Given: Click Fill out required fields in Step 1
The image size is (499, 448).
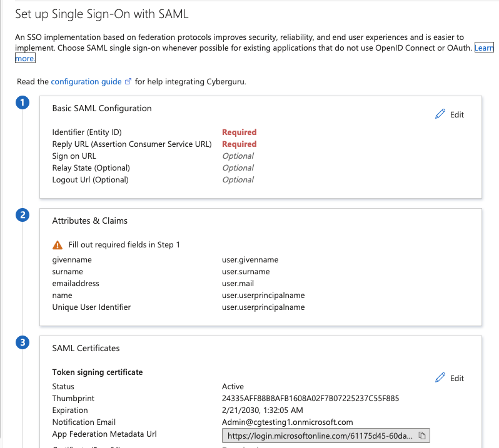Looking at the screenshot, I should 124,244.
